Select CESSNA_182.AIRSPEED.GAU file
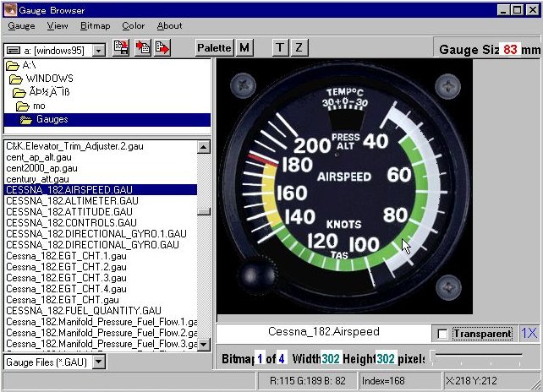Screen dimensions: 543x392 [101, 189]
